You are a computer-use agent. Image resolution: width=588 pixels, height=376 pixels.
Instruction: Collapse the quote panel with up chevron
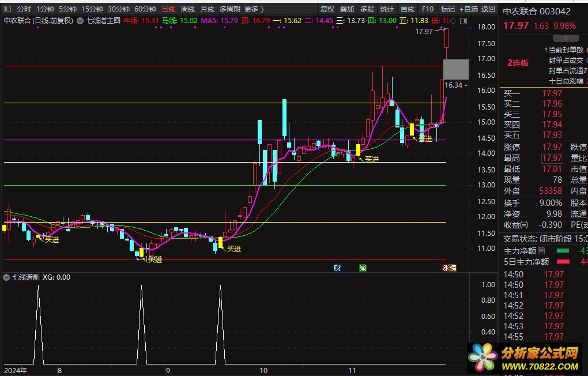(566, 39)
